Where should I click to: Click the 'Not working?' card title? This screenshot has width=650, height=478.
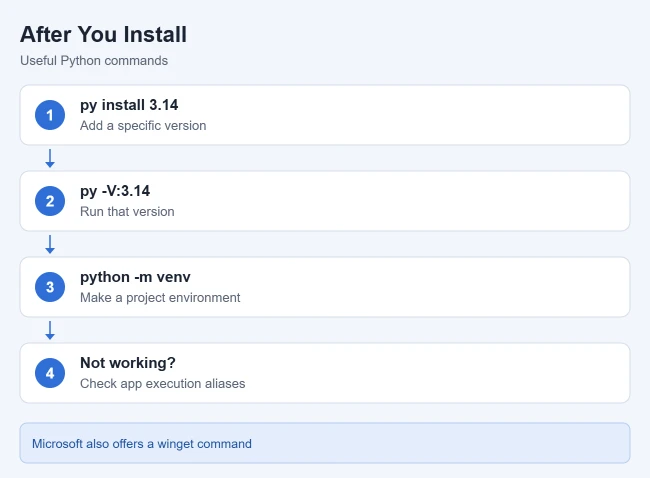(128, 363)
